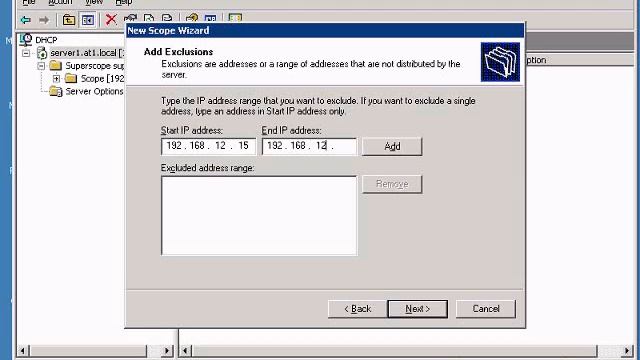The width and height of the screenshot is (640, 360).
Task: Expand the Scope [192 tree node
Action: coord(56,78)
